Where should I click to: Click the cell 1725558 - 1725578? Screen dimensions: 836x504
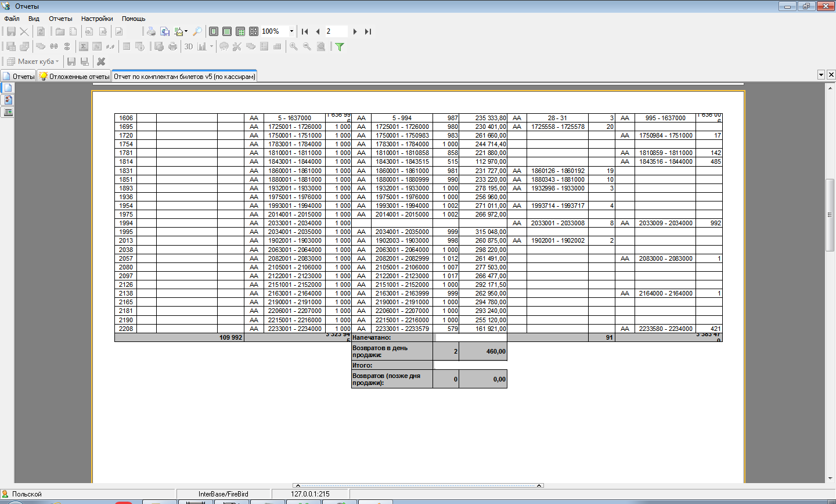pos(557,127)
